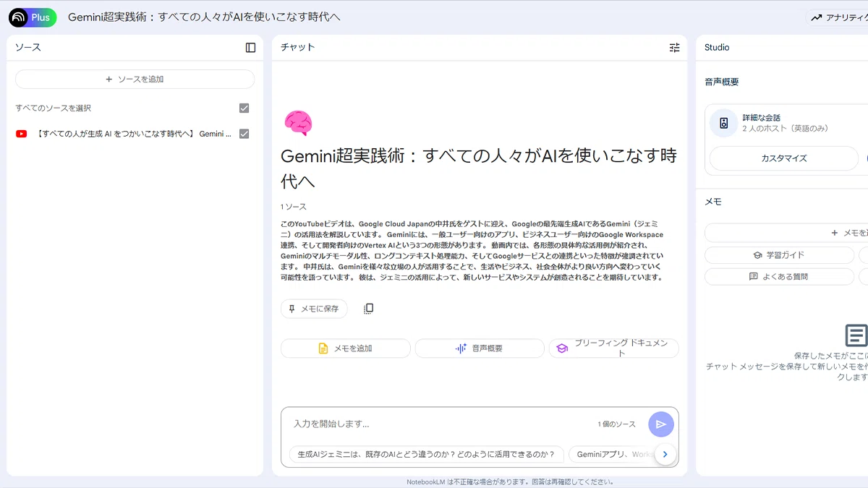868x488 pixels.
Task: Customize audio overview with カスタマイズ
Action: [x=784, y=158]
